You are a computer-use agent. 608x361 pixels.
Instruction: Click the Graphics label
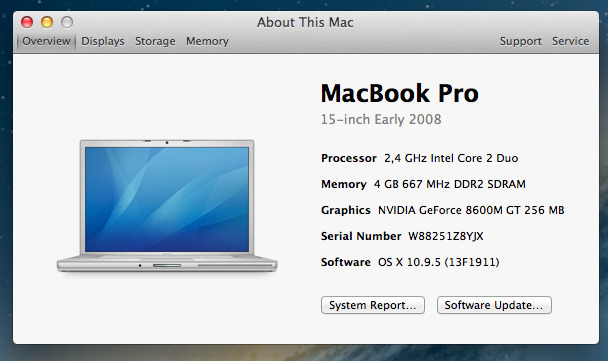tap(345, 210)
